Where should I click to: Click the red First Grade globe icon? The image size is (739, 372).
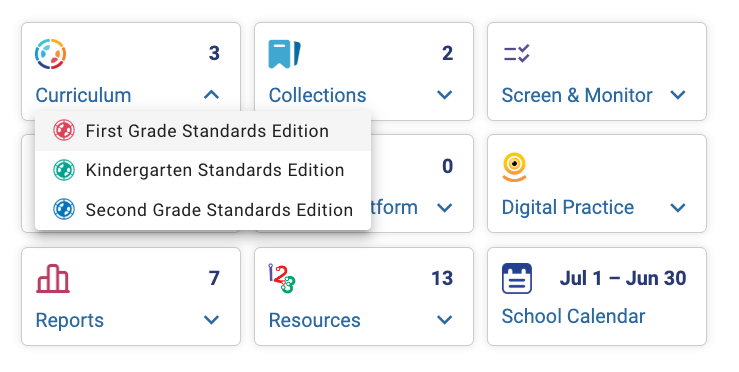[x=64, y=131]
